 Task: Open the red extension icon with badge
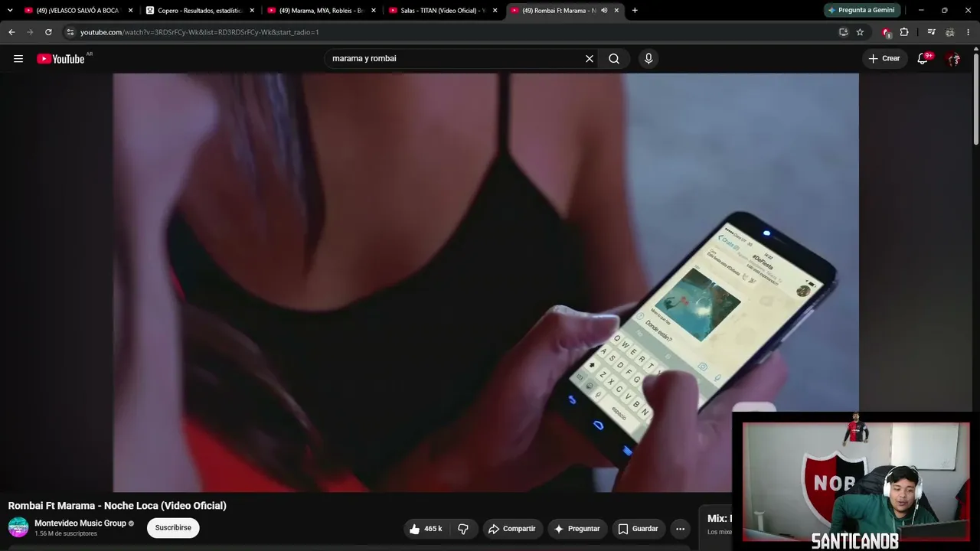[x=887, y=32]
